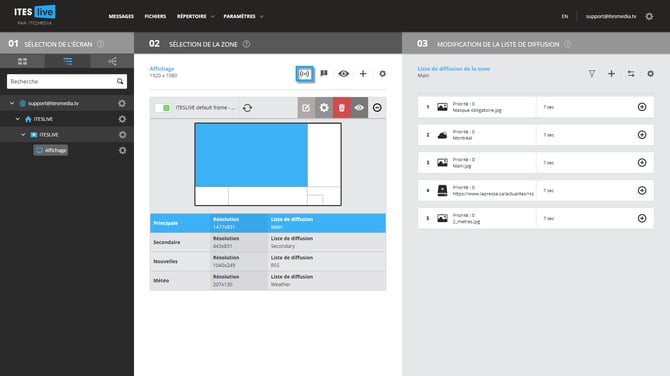Click the support@itesmedia.tv account link
This screenshot has width=670, height=376.
(611, 16)
